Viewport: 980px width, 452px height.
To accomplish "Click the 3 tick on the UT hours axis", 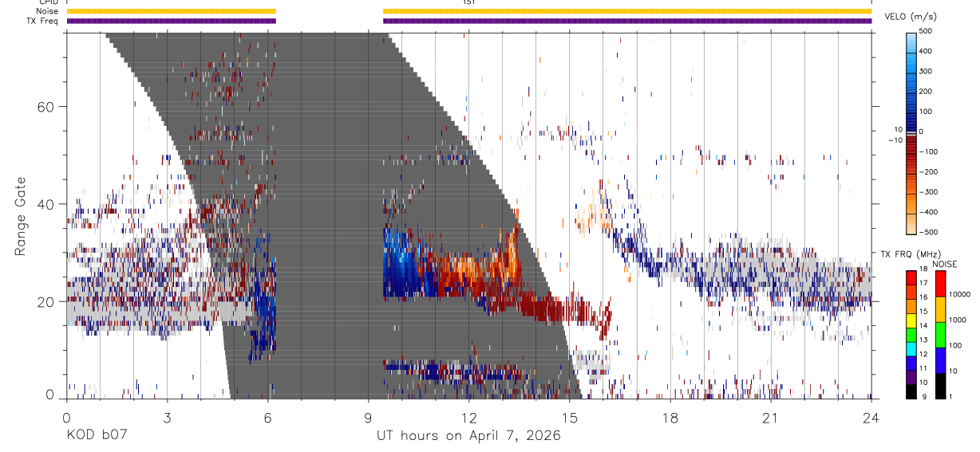I will (167, 417).
